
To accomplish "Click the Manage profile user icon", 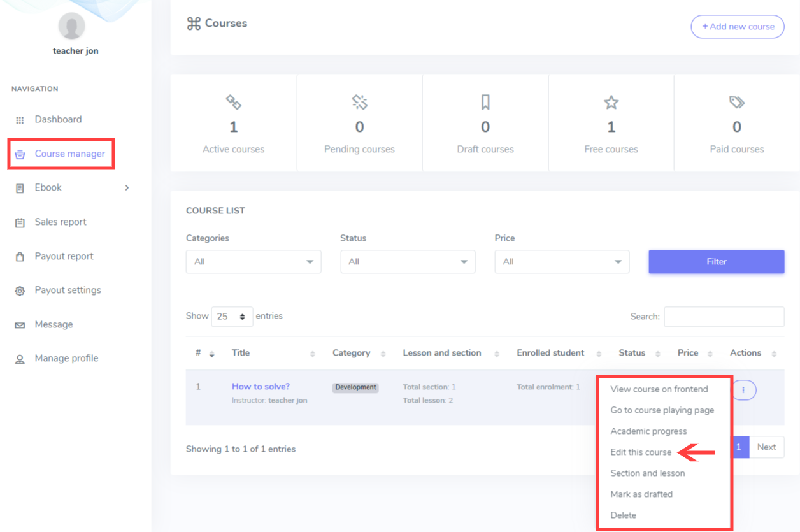I will pyautogui.click(x=20, y=359).
